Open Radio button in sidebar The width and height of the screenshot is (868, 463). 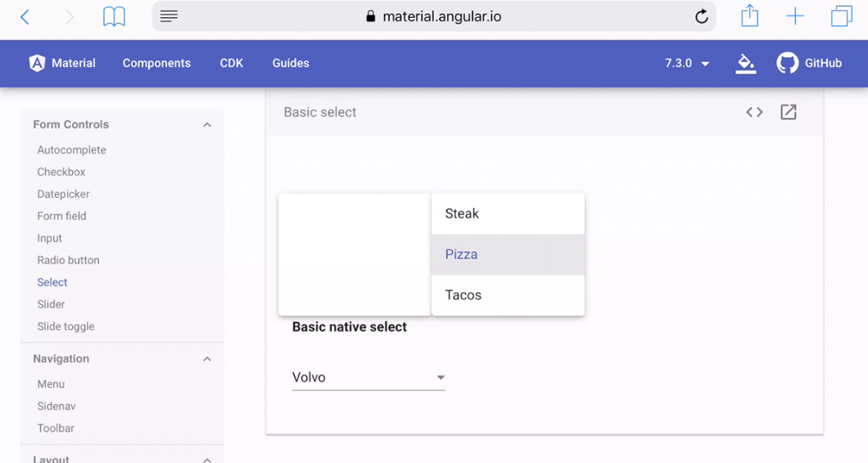point(68,260)
